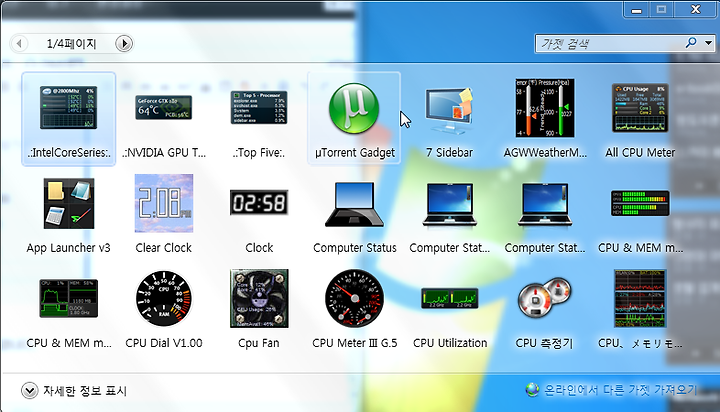Select the AGWWeatherM... thermometer gadget
This screenshot has width=720, height=412.
(545, 108)
